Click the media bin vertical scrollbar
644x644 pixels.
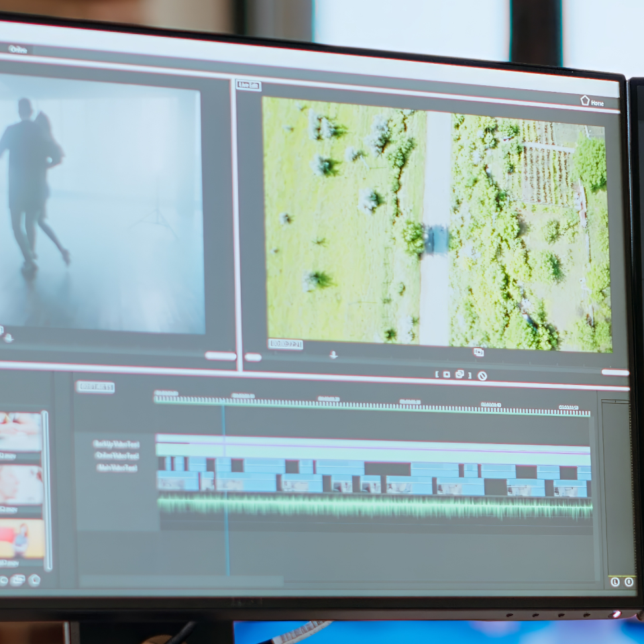click(x=46, y=490)
